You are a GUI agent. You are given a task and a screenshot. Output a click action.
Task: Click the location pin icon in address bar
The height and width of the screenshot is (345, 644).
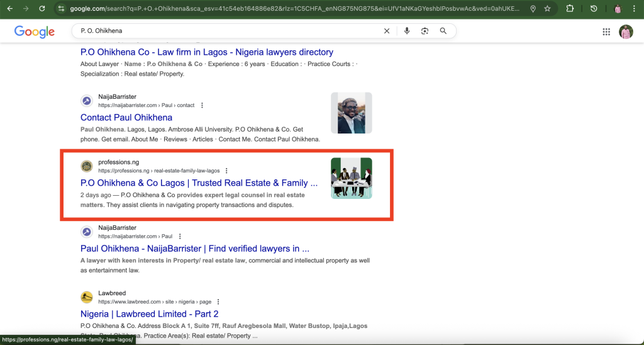[x=533, y=9]
